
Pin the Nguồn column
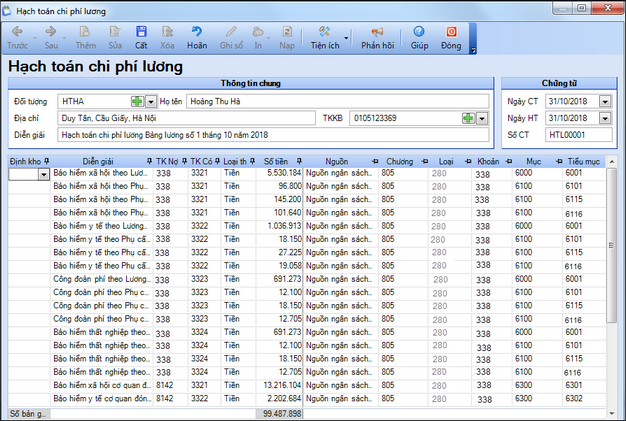click(375, 161)
